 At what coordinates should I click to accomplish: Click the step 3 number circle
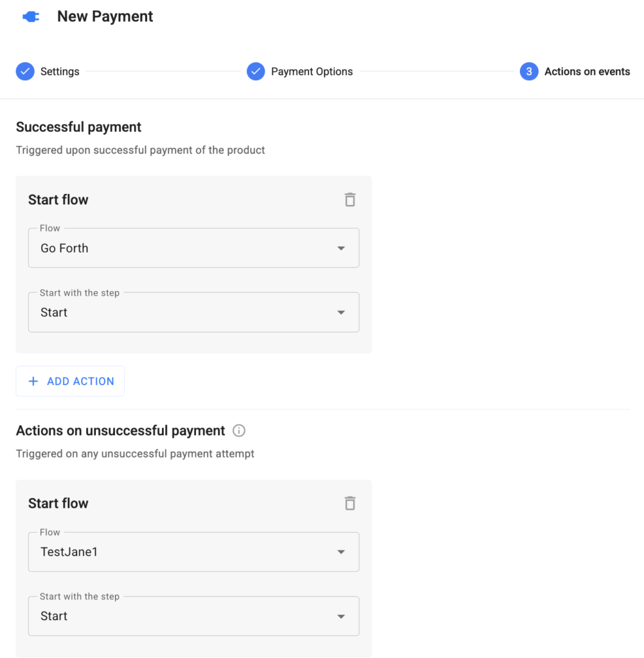pos(528,71)
